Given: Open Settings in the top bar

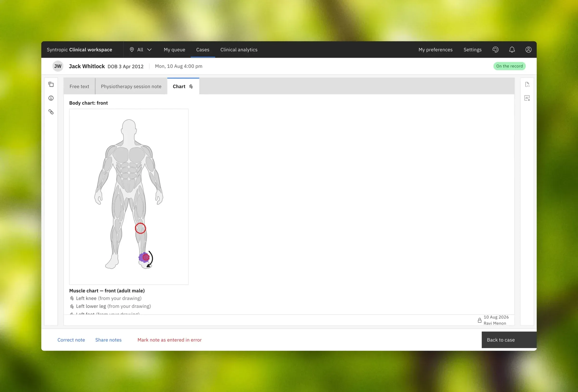Looking at the screenshot, I should [x=472, y=50].
